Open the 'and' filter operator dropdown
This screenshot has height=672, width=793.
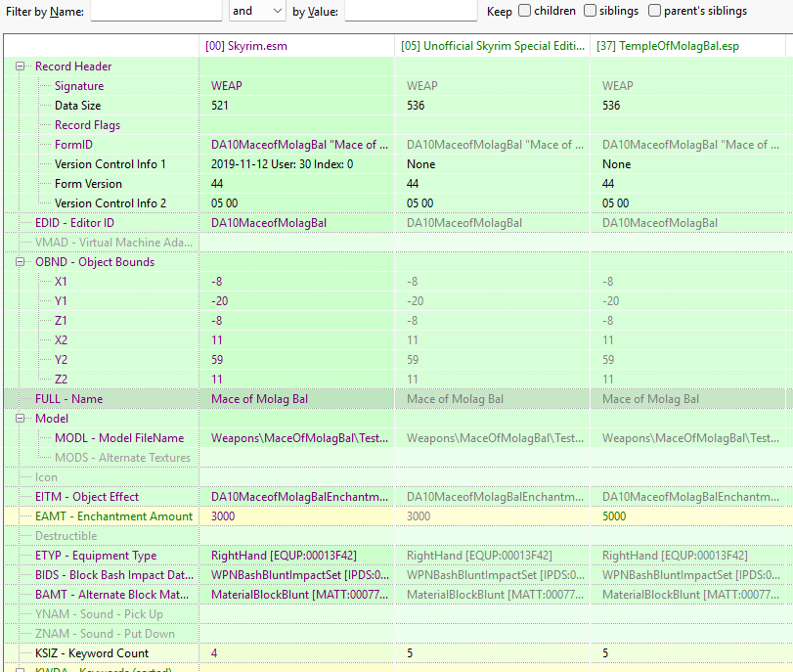(x=257, y=11)
